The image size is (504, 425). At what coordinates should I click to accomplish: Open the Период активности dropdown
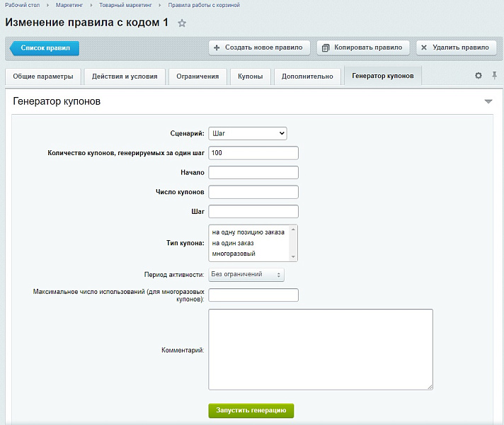pyautogui.click(x=246, y=275)
